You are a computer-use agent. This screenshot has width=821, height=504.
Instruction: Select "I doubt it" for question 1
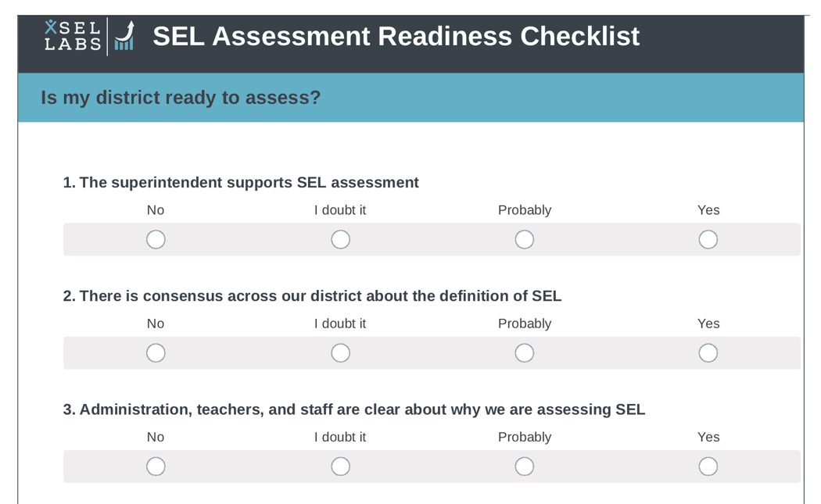[340, 239]
